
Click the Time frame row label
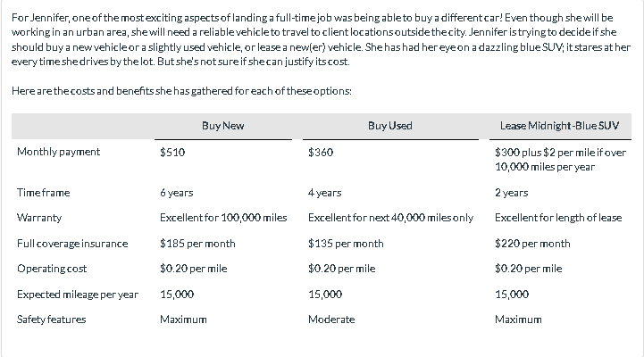[44, 193]
